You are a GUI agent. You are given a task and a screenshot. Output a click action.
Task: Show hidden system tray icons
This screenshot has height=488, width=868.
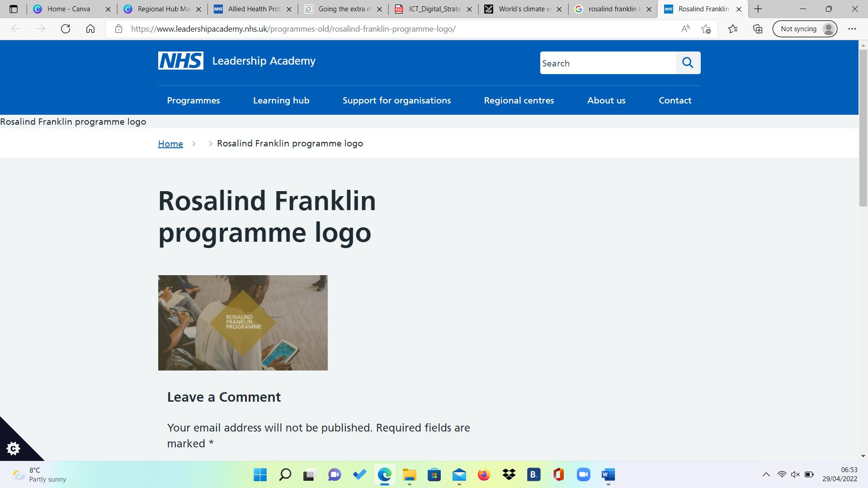point(766,474)
